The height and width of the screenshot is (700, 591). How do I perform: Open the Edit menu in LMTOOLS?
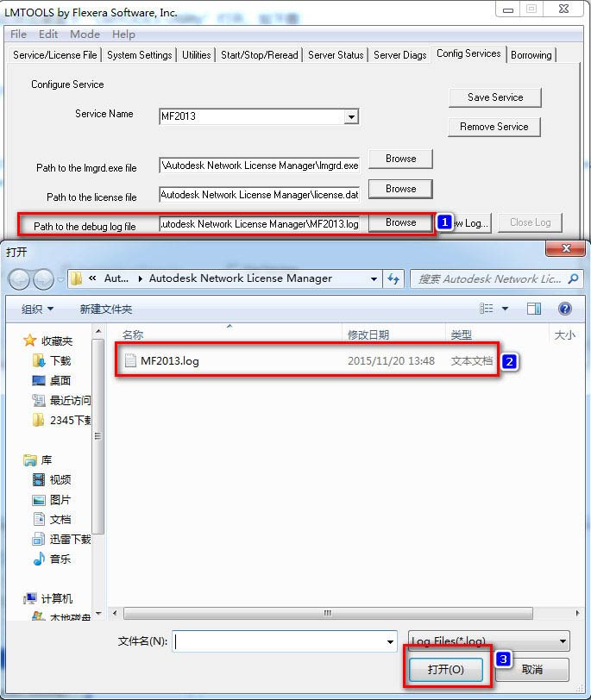point(48,34)
